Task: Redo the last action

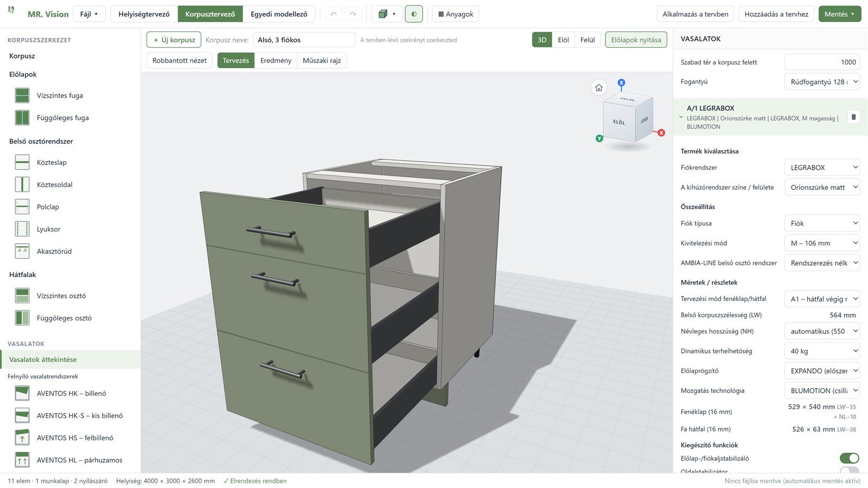Action: coord(353,14)
